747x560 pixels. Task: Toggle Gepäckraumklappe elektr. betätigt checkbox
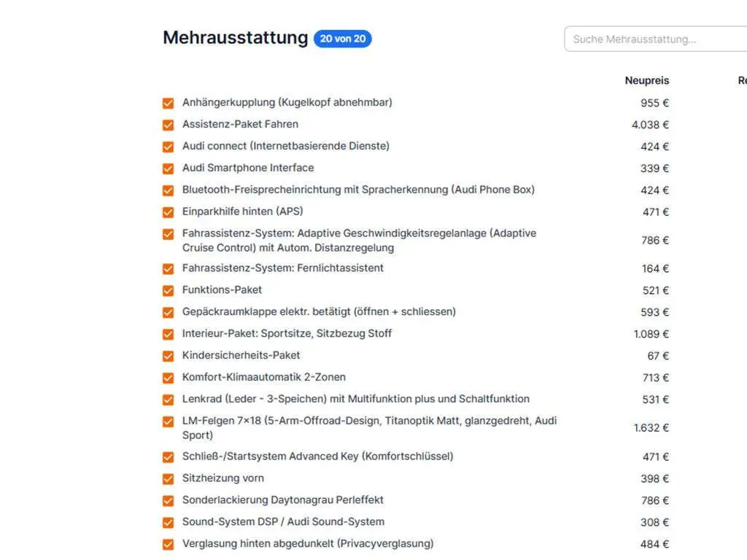tap(169, 313)
